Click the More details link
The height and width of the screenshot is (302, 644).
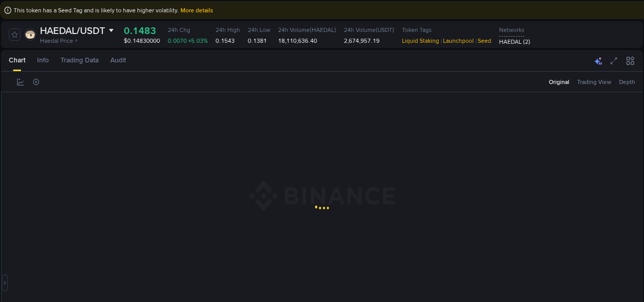click(196, 10)
